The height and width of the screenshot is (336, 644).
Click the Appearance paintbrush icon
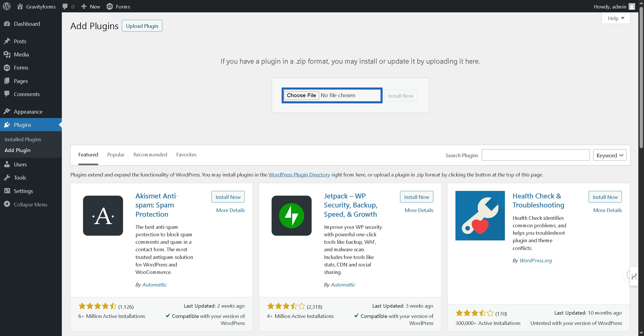click(7, 111)
